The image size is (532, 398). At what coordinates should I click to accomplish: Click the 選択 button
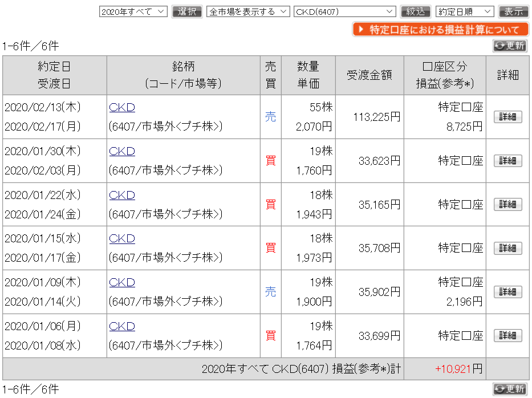tap(186, 11)
